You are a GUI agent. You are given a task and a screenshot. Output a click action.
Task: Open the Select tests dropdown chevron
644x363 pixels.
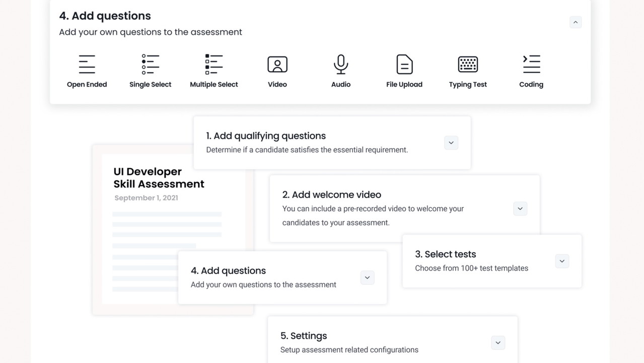(562, 261)
